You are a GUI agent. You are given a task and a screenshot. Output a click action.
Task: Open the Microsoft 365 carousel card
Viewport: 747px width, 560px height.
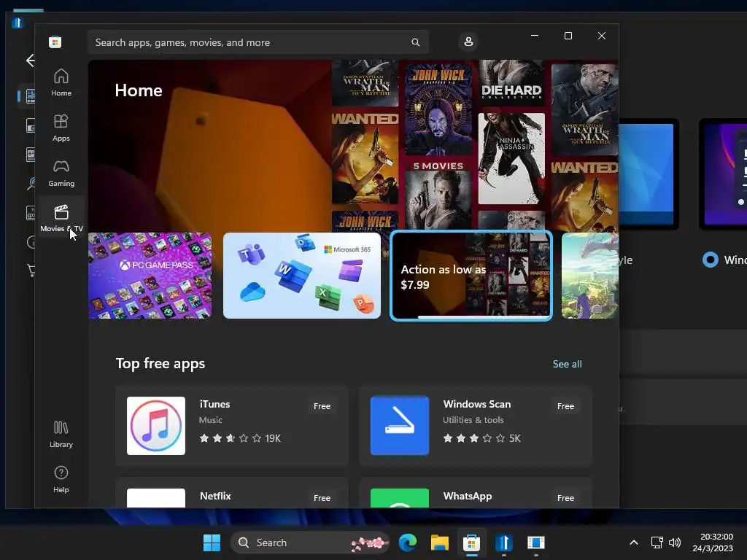pos(302,276)
